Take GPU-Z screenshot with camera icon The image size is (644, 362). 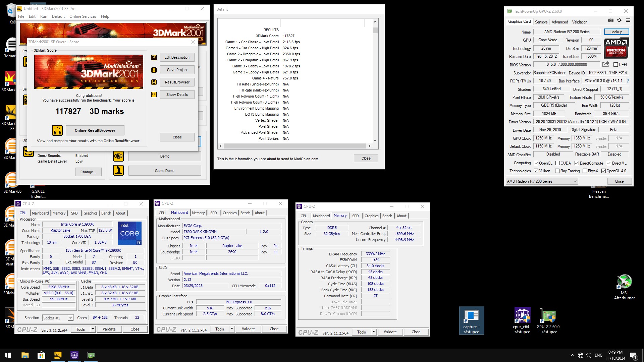click(611, 20)
